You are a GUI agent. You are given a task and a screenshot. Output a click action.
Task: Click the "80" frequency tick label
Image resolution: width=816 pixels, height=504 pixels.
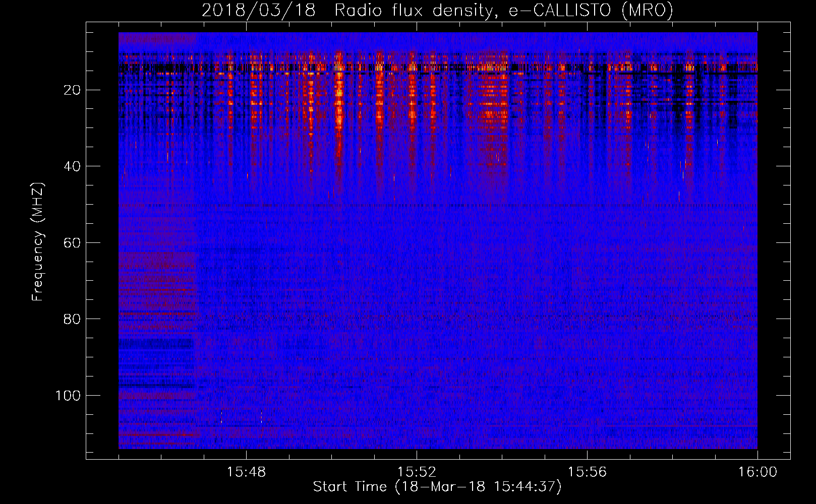73,319
